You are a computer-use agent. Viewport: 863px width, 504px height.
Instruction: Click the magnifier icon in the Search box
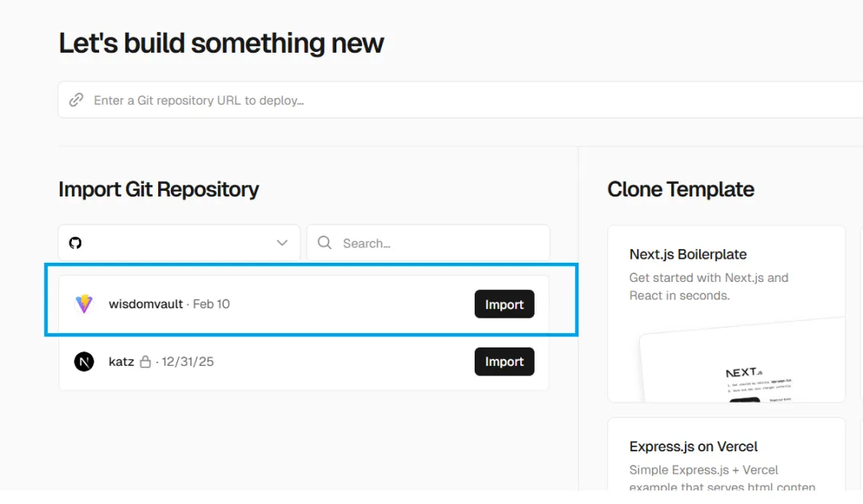point(324,243)
